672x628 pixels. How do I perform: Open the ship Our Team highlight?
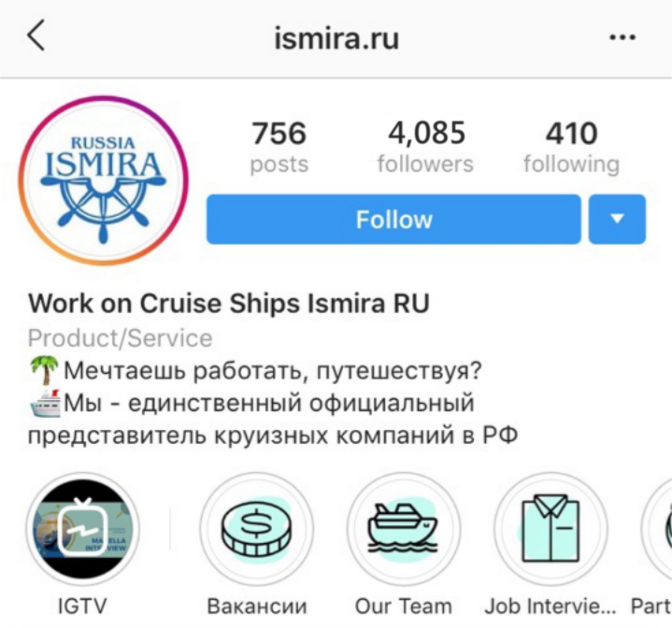(403, 529)
